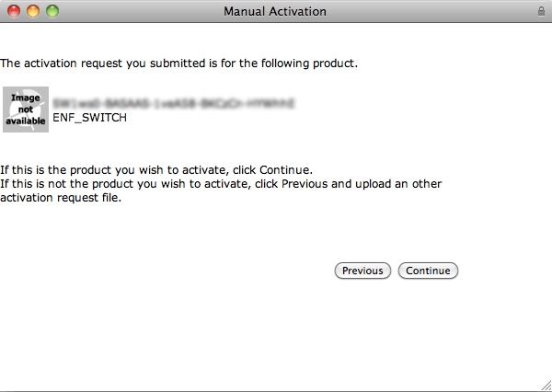Zoom window with the green button
The height and width of the screenshot is (392, 552).
52,11
